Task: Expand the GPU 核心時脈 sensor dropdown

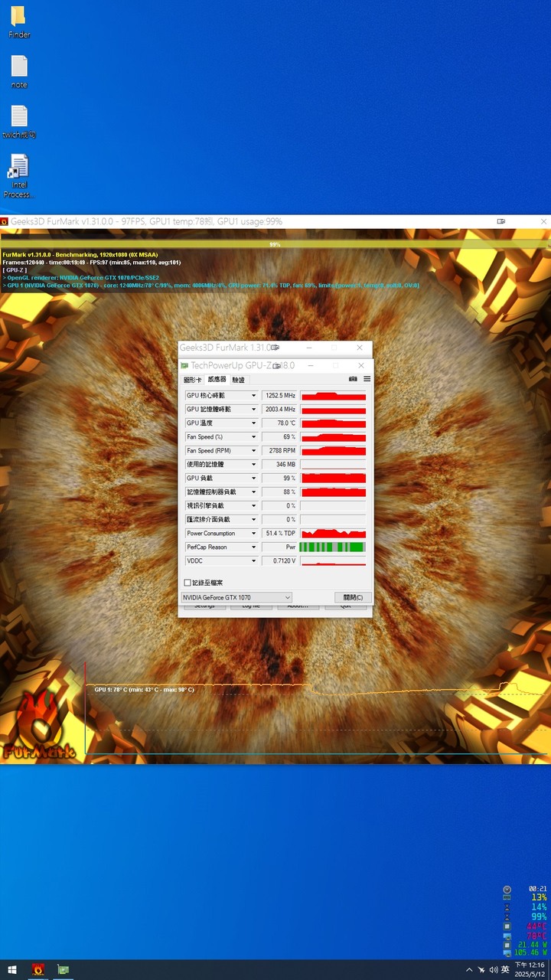Action: tap(253, 396)
